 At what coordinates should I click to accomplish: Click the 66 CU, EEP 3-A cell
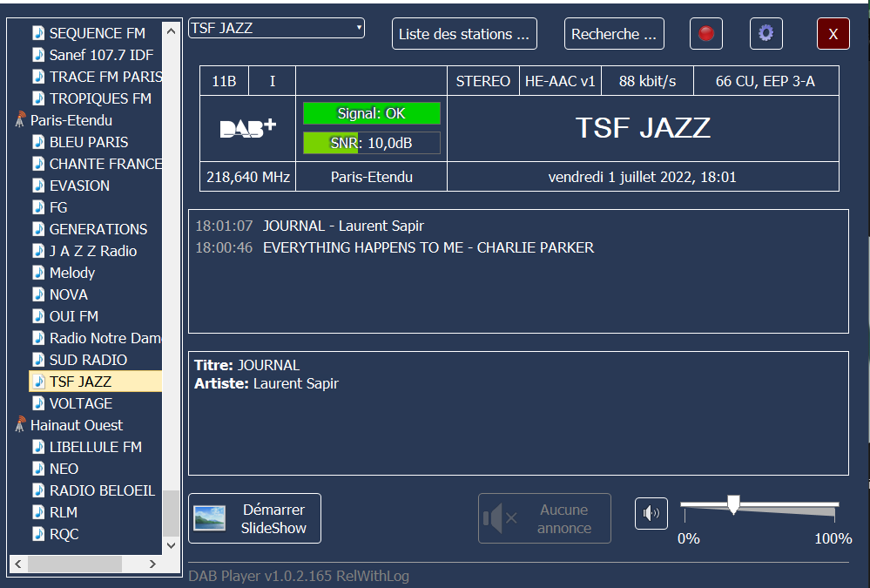click(x=765, y=81)
